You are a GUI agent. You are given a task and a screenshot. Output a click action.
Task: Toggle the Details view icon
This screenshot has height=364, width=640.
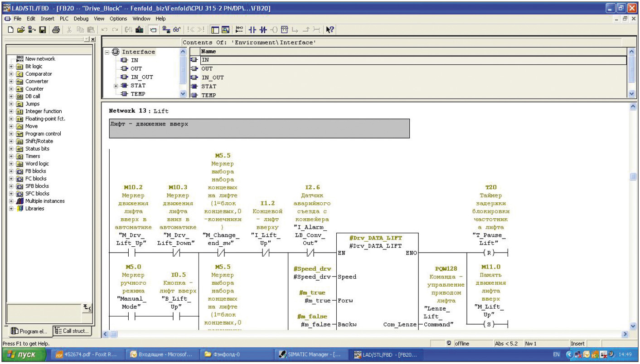(225, 30)
